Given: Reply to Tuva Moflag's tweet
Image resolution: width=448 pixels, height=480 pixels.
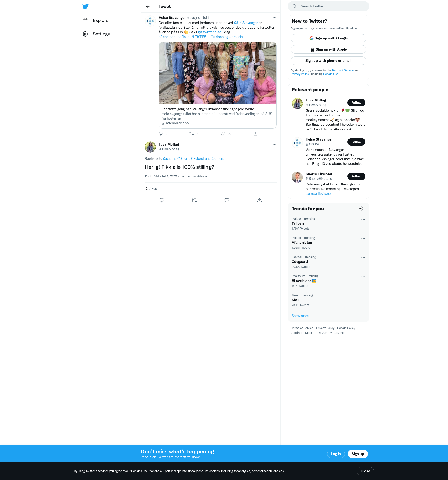Looking at the screenshot, I should (162, 200).
